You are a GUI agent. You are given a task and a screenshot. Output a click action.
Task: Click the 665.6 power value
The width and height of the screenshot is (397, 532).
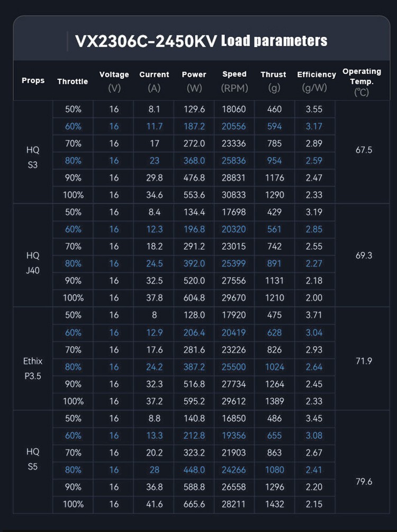tap(194, 504)
